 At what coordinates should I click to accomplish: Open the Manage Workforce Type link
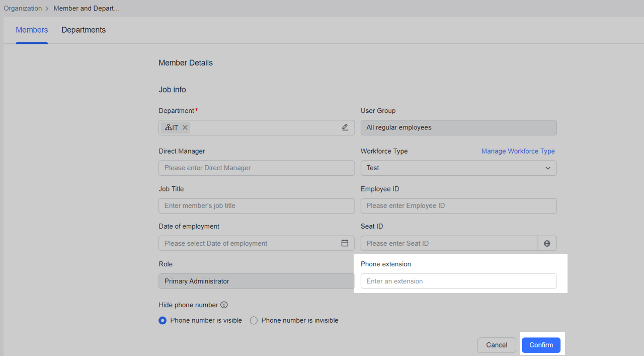pos(518,151)
